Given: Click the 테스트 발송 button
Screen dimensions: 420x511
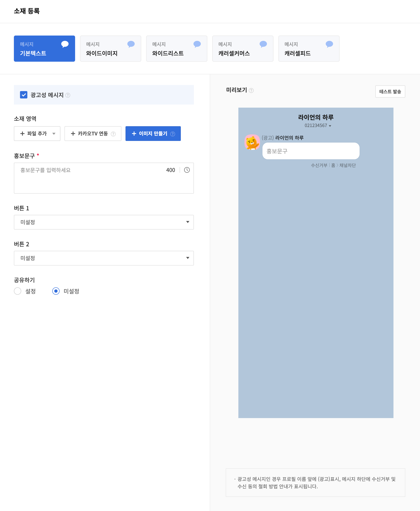Looking at the screenshot, I should [390, 91].
